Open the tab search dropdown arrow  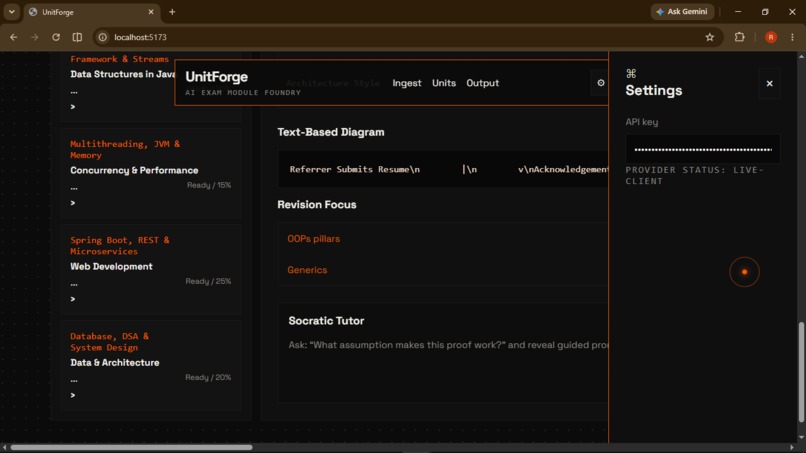click(11, 12)
